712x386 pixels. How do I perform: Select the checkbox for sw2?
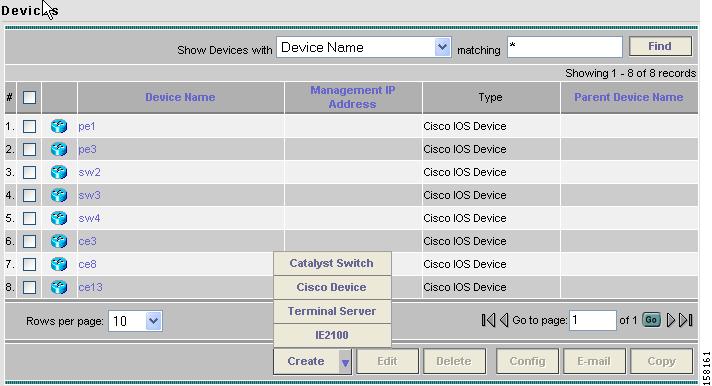coord(29,173)
